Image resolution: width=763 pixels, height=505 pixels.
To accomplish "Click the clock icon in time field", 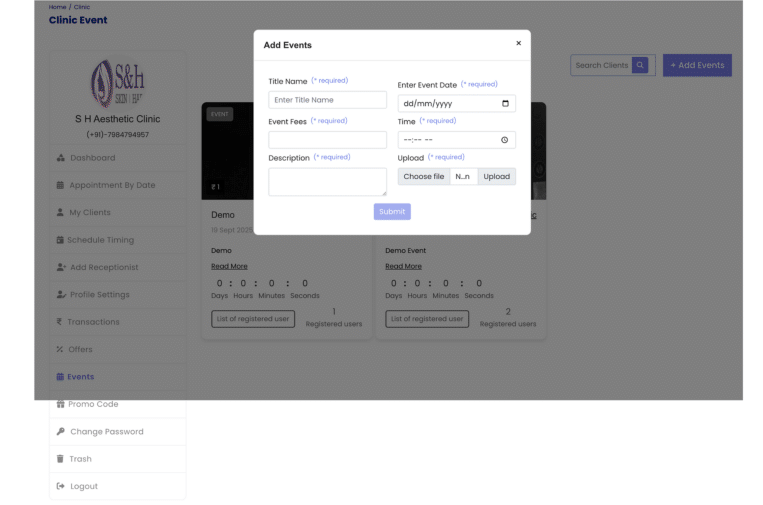I will (505, 140).
